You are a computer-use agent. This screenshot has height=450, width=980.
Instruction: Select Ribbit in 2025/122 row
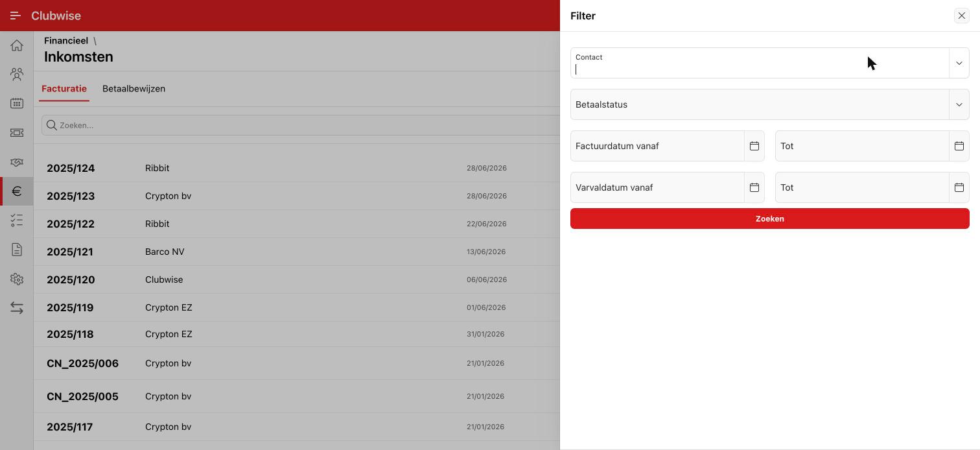click(157, 224)
